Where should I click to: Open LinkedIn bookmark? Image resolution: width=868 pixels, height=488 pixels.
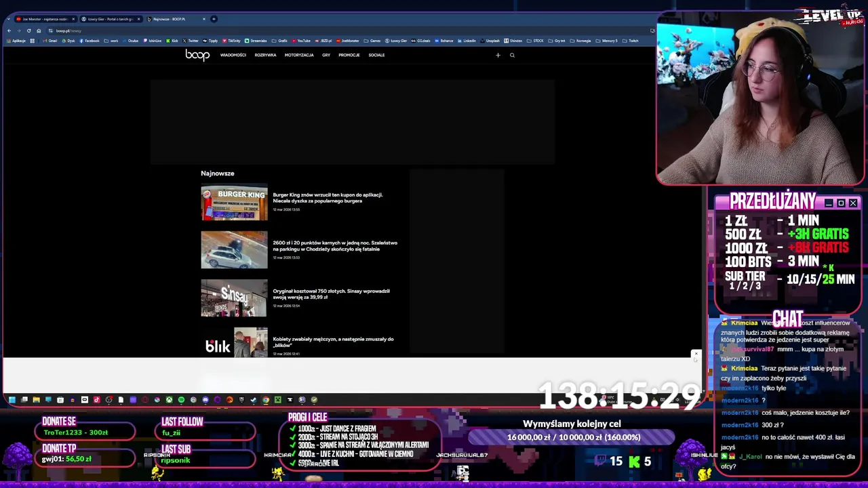click(467, 41)
